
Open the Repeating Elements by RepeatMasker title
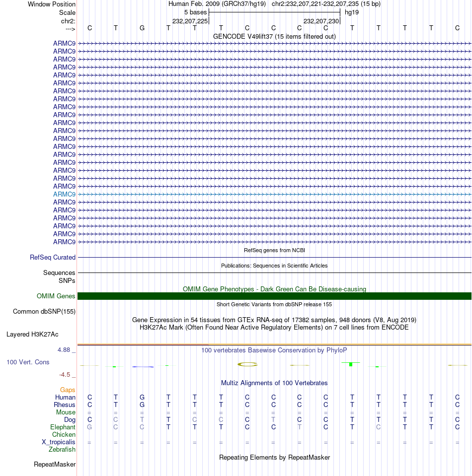[x=274, y=458]
